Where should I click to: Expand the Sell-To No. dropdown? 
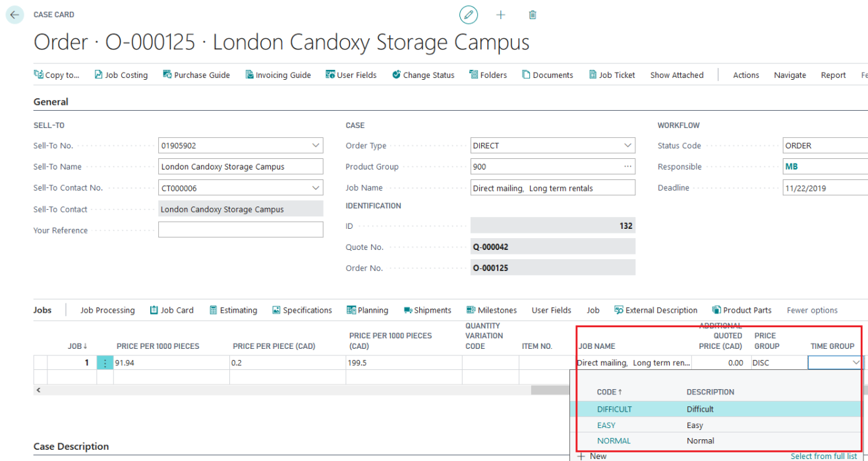tap(316, 146)
